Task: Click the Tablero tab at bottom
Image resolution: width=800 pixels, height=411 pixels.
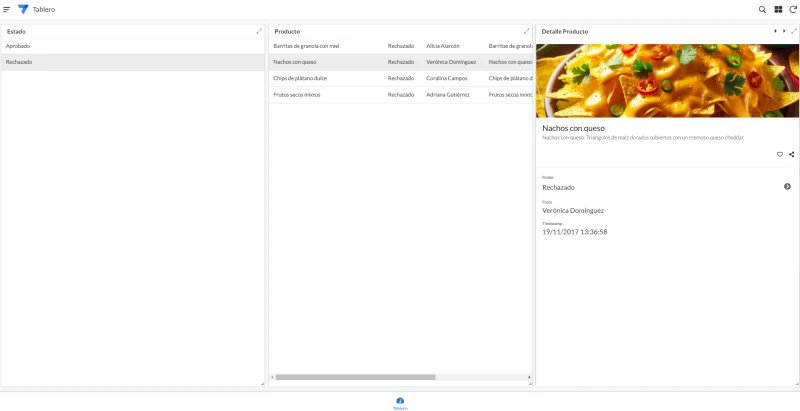Action: click(400, 403)
